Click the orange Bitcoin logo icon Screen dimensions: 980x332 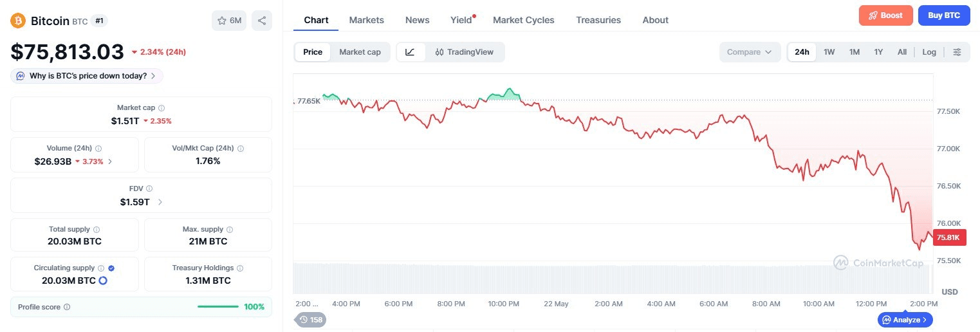[x=18, y=21]
